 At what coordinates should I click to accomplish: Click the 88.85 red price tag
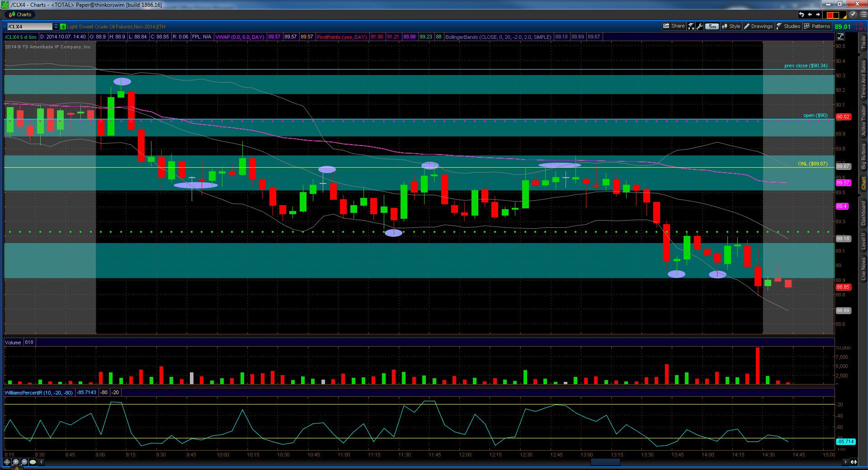(843, 287)
